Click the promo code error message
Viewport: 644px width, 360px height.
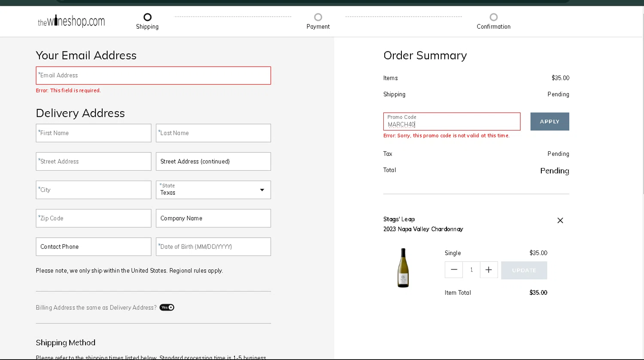(x=447, y=136)
